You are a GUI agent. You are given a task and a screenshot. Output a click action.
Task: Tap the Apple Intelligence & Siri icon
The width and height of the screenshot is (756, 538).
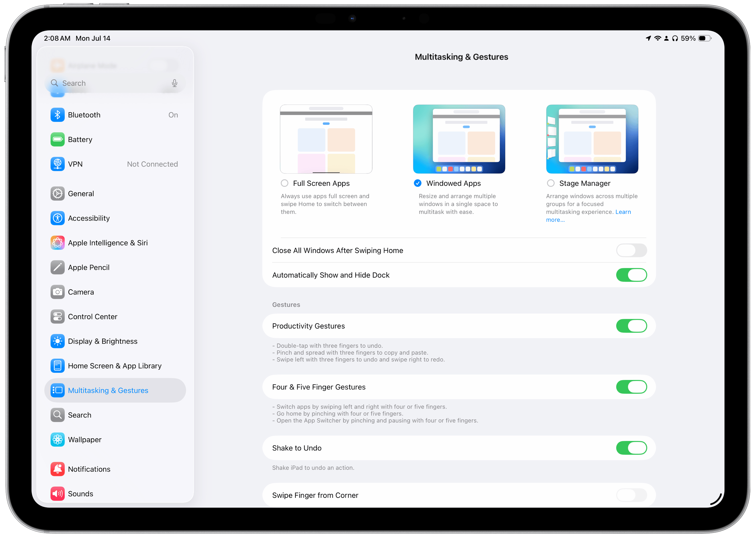57,243
